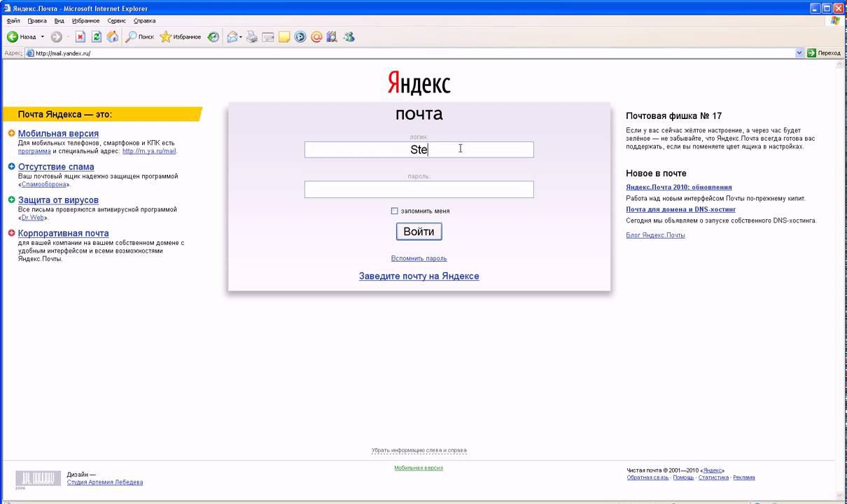Open the Файл menu

click(13, 21)
